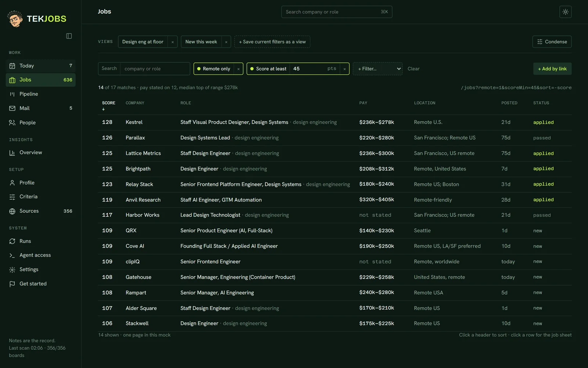Open the Parallax Design Systems Lead row
Image resolution: width=588 pixels, height=368 pixels.
[335, 138]
